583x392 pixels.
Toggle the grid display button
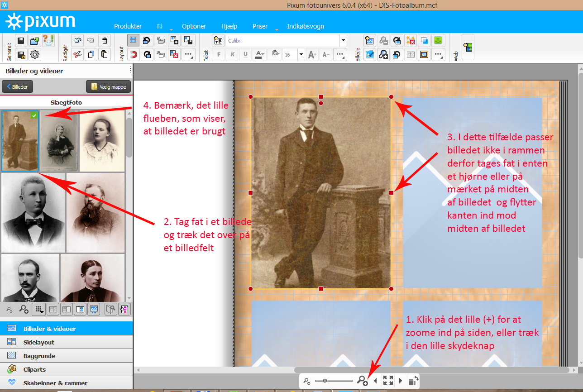133,41
